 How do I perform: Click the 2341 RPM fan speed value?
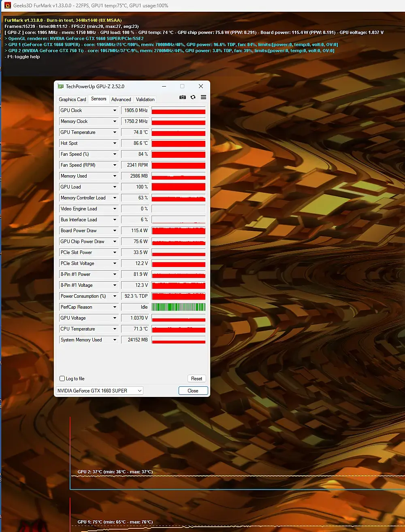[x=136, y=165]
